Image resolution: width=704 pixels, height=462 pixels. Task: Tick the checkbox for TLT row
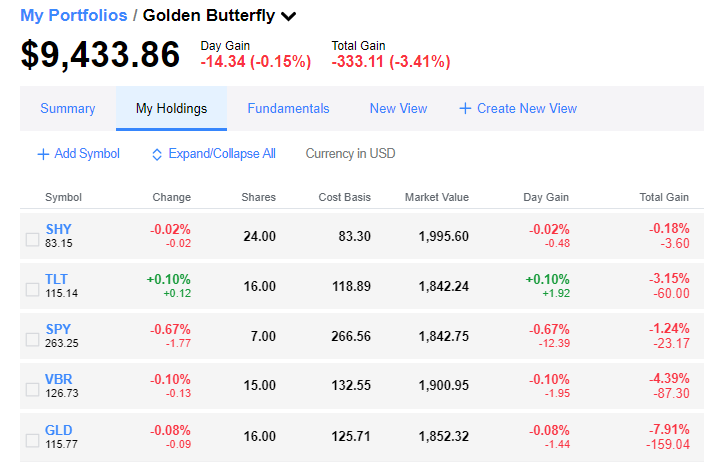click(x=32, y=289)
